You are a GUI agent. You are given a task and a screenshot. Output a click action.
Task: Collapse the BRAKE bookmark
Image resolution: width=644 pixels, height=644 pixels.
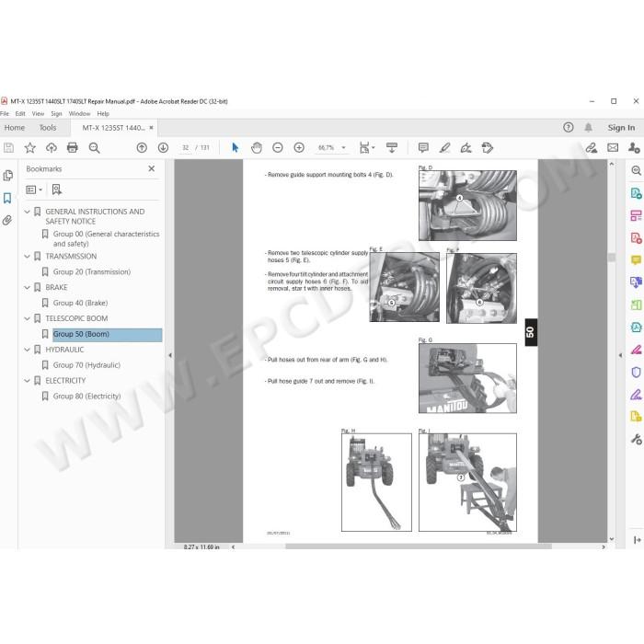(27, 287)
